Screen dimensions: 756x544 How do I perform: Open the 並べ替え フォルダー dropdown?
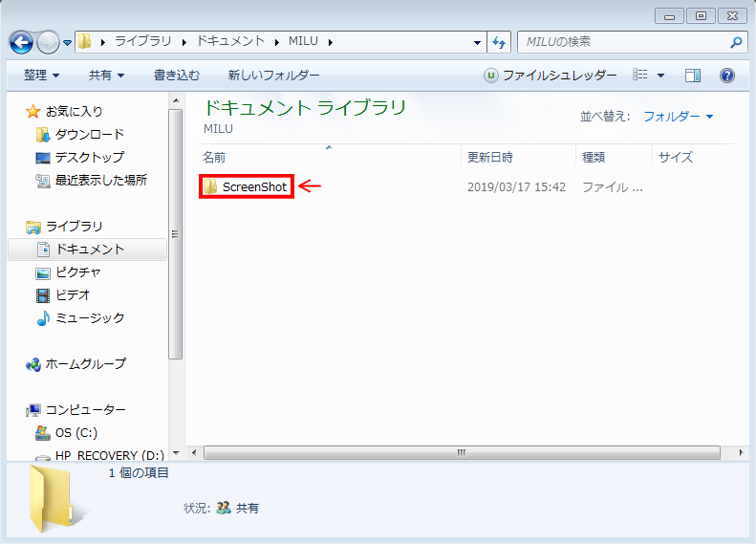[678, 117]
